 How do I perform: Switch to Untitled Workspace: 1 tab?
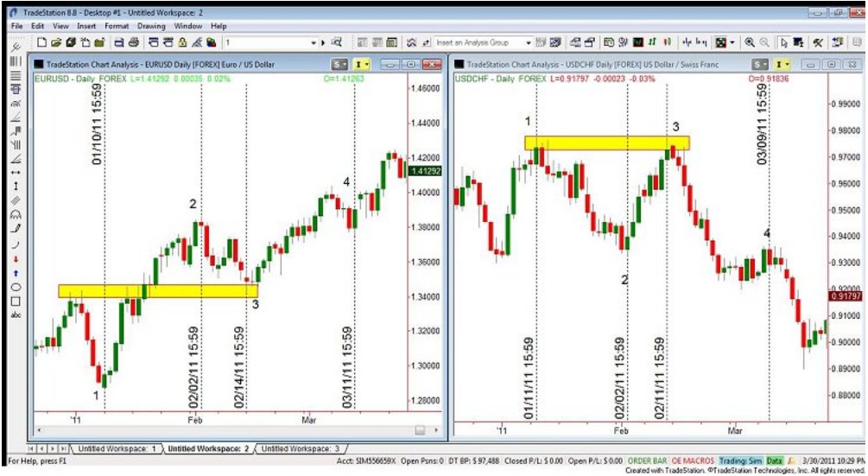tap(117, 449)
